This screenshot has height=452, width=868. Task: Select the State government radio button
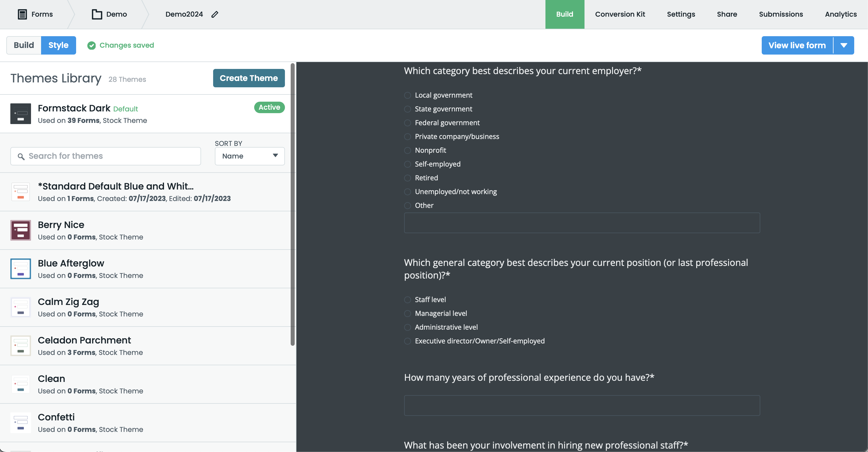407,109
